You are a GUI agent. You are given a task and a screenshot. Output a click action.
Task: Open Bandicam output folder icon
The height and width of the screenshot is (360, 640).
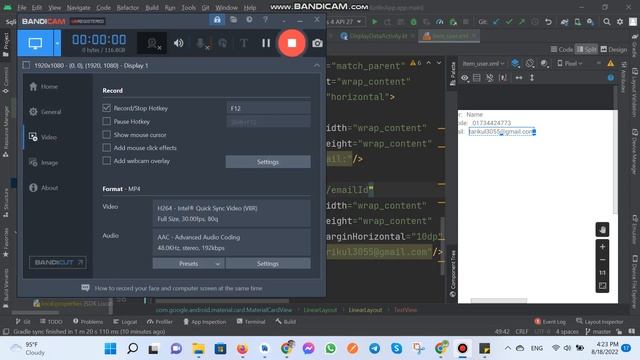coord(233,20)
